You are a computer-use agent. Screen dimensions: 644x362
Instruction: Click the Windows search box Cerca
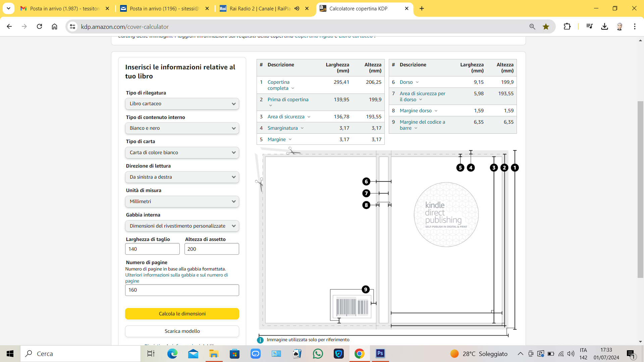(x=80, y=354)
